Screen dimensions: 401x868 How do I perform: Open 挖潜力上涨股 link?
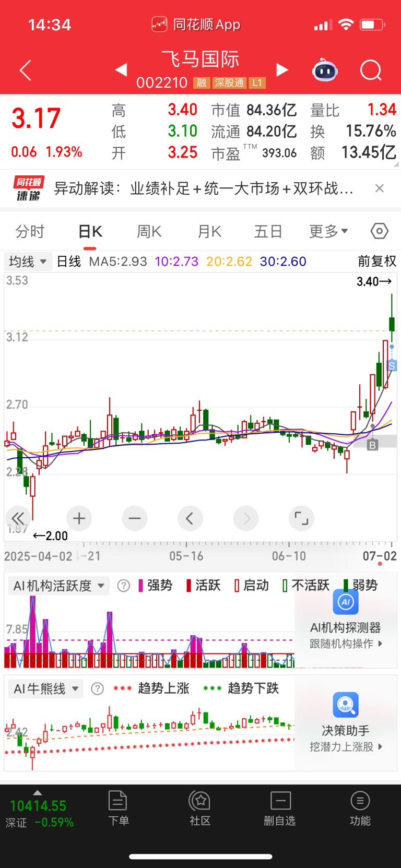click(x=346, y=747)
